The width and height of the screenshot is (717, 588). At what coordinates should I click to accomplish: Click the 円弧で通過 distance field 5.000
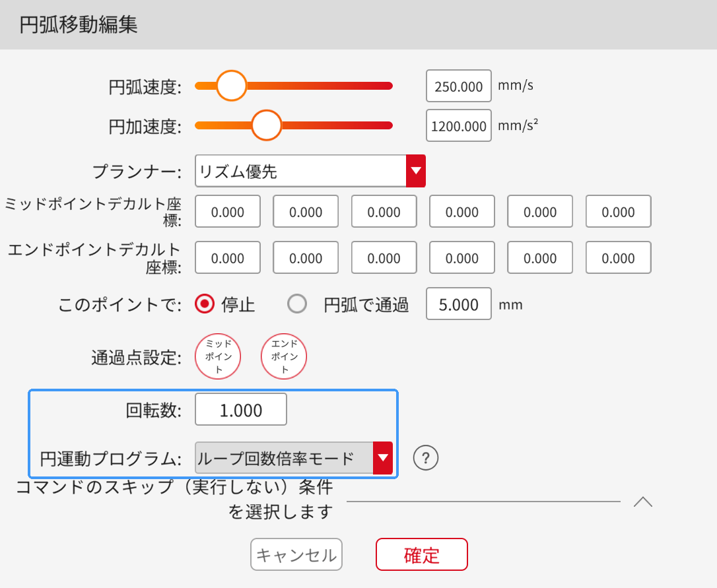[x=459, y=304]
